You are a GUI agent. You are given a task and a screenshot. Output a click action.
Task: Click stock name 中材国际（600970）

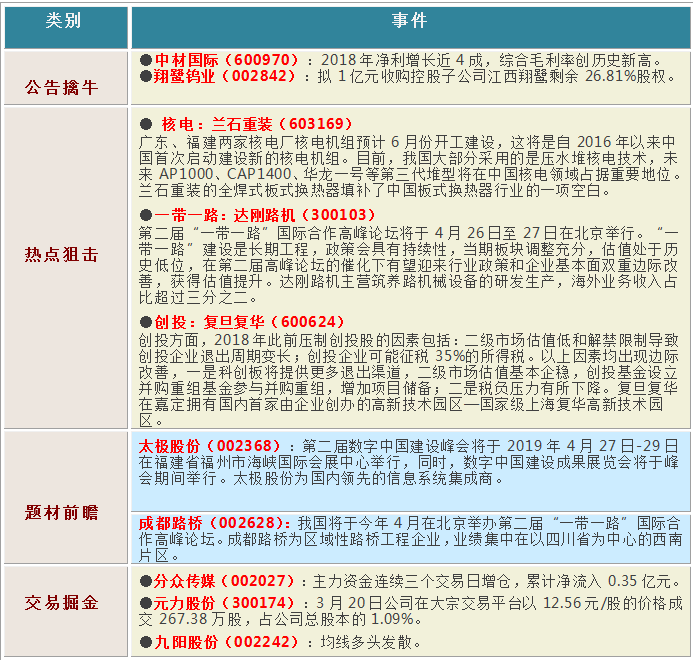227,60
